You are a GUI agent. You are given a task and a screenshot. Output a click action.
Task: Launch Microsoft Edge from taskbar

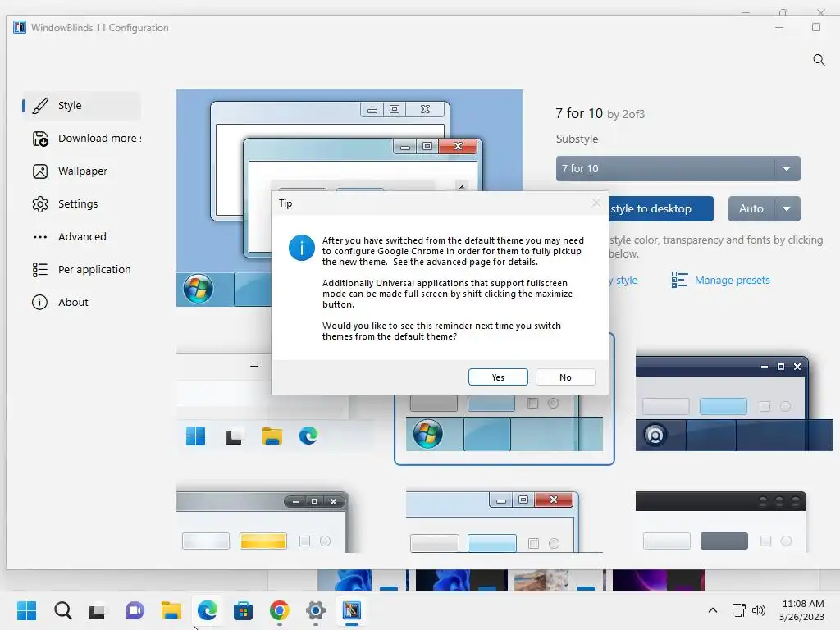[x=208, y=610]
